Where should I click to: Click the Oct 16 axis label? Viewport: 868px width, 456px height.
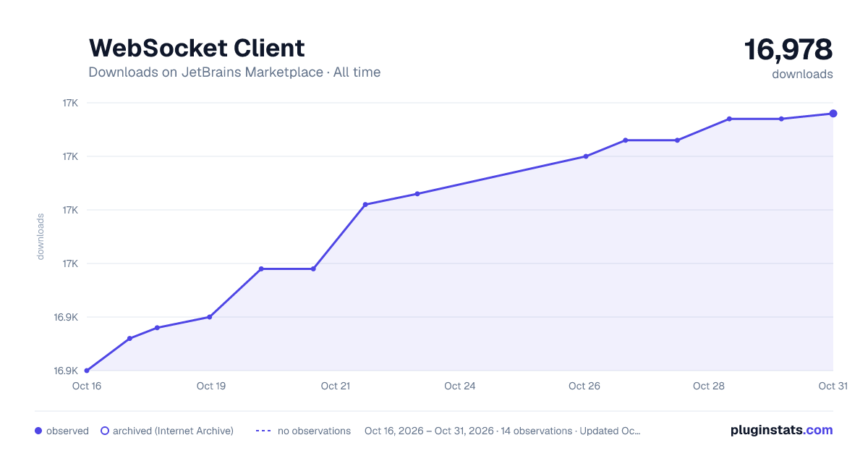point(87,386)
